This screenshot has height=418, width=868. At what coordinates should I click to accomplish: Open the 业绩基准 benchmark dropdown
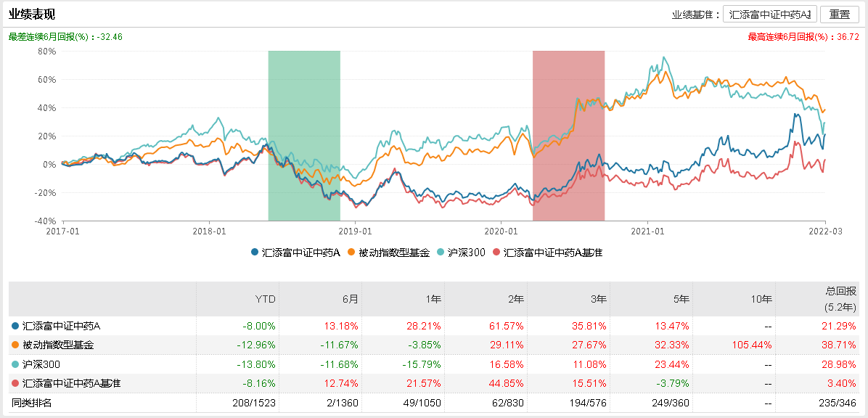(x=771, y=15)
